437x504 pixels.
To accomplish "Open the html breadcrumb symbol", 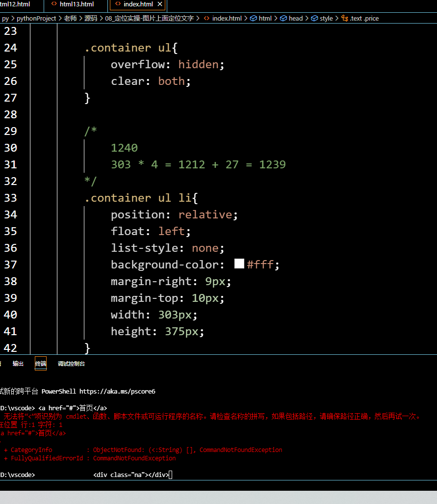I will pos(265,18).
